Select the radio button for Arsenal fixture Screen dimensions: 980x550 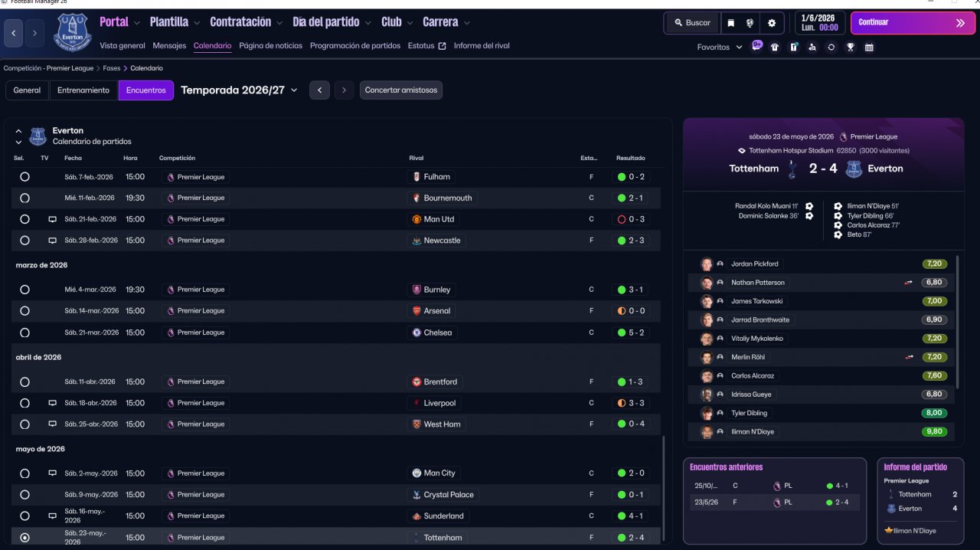click(x=24, y=311)
